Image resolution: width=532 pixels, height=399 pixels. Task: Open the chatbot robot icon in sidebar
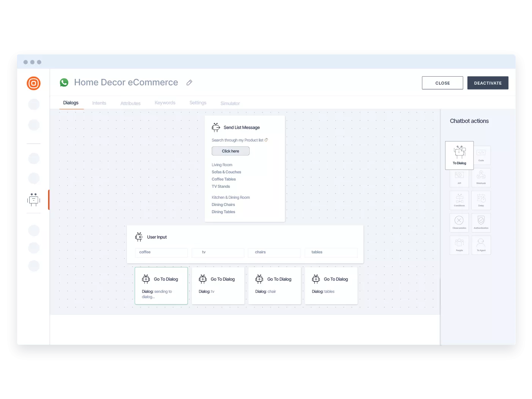34,199
